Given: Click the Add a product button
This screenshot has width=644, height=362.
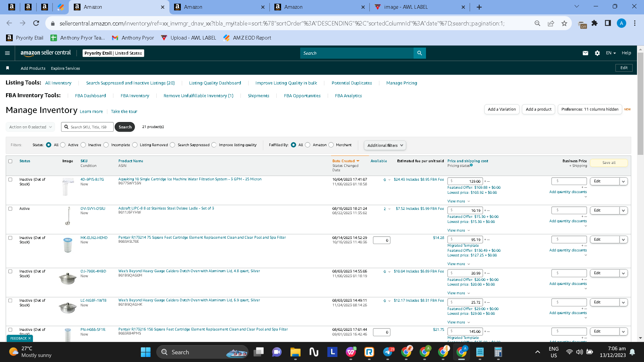Looking at the screenshot, I should coord(539,109).
